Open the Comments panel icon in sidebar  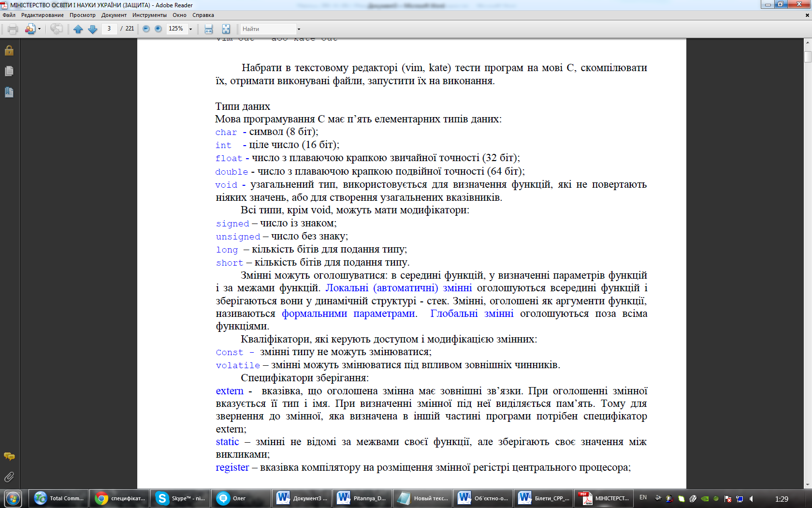point(9,456)
